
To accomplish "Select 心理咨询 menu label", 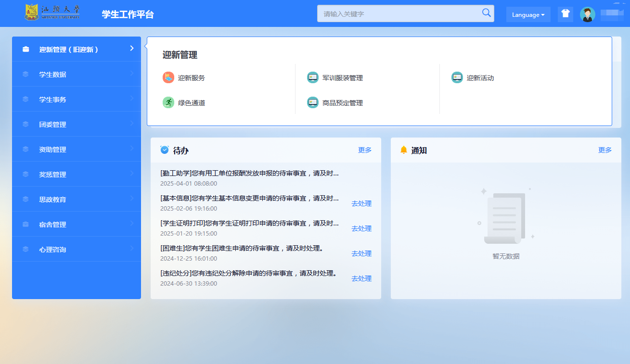I will tap(52, 250).
